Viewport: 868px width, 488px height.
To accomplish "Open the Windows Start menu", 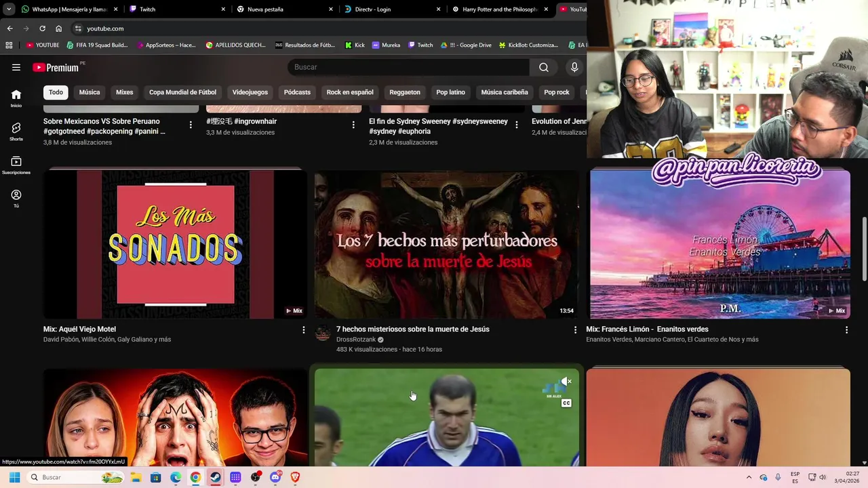I will pos(14,477).
